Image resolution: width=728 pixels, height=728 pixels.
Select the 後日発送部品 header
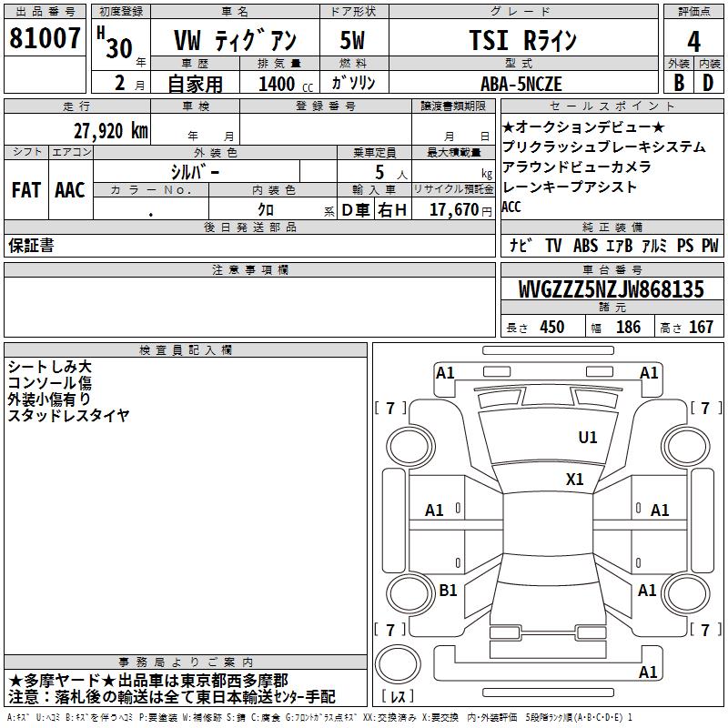(x=249, y=227)
